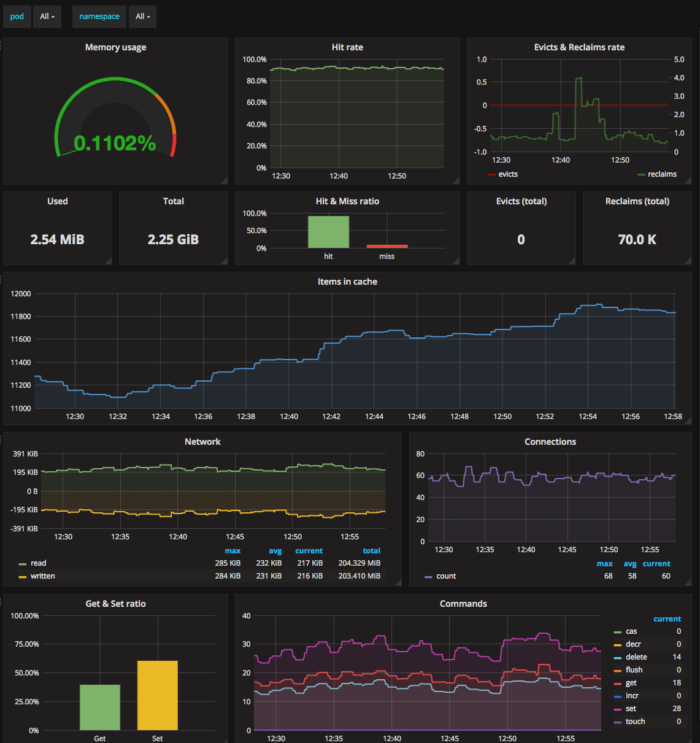Click the Items in cache resize handle

[688, 422]
